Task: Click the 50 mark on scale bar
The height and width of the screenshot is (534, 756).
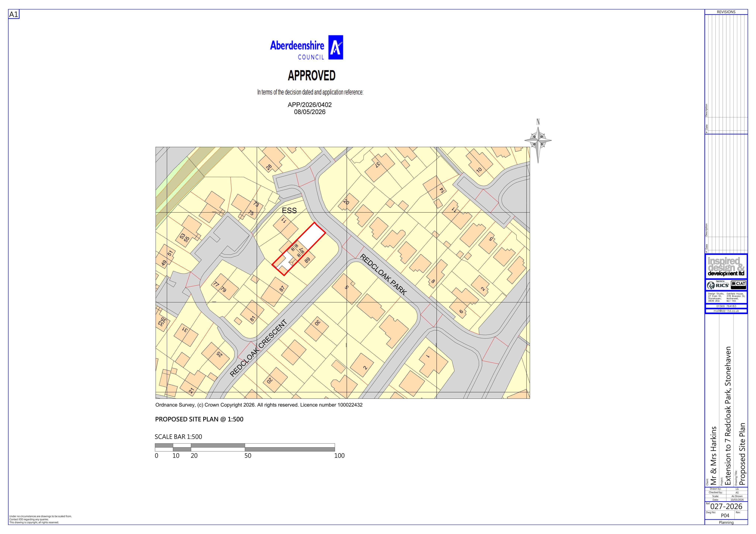Action: 248,456
